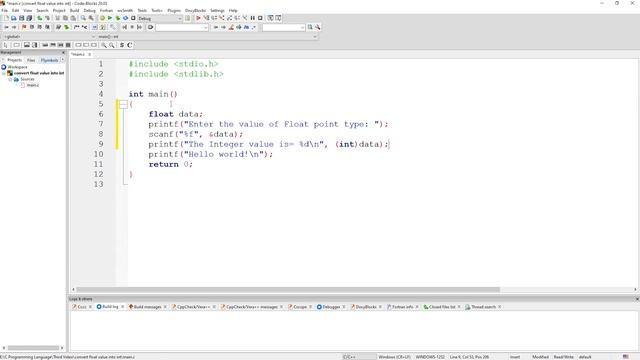Switch to the Projects tab
Screen dimensions: 640x360
[x=15, y=60]
